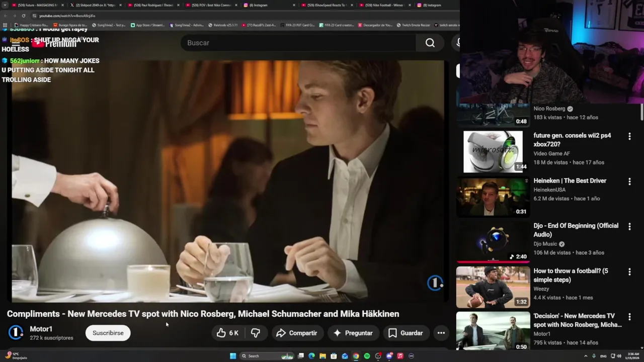The image size is (644, 362).
Task: Click the browser address bar URL
Action: [x=67, y=16]
